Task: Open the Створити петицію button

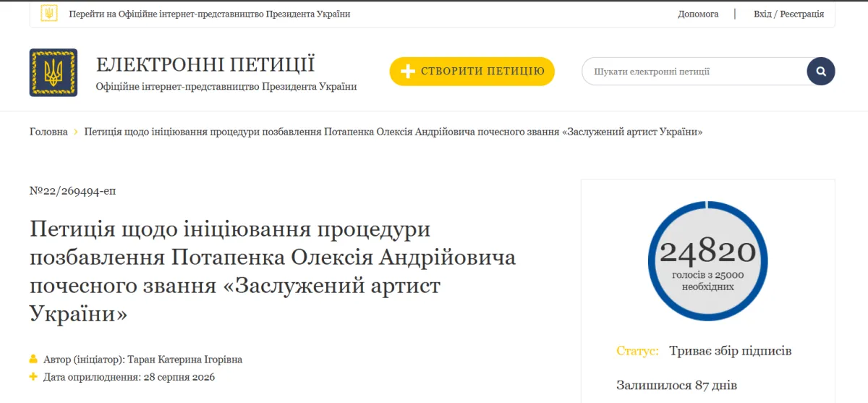Action: 472,72
